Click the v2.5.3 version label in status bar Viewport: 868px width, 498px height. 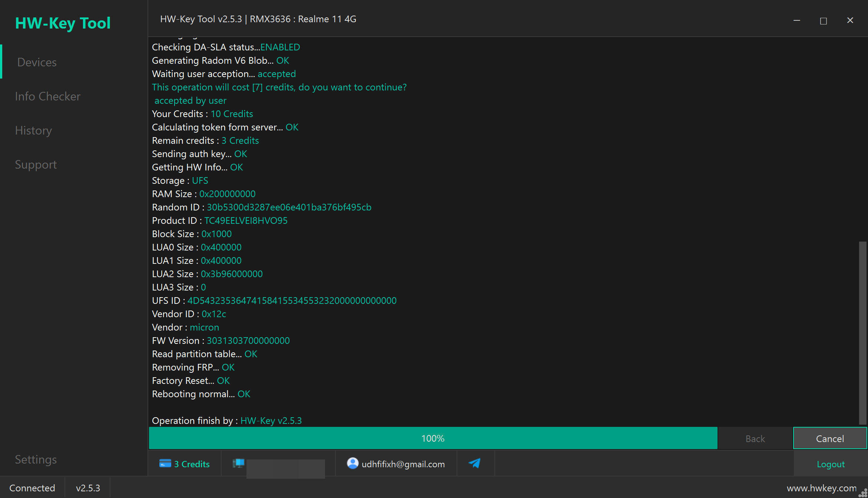tap(88, 488)
